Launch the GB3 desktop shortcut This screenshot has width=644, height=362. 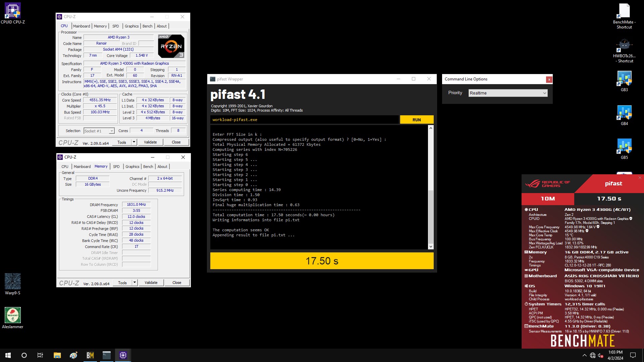point(624,81)
